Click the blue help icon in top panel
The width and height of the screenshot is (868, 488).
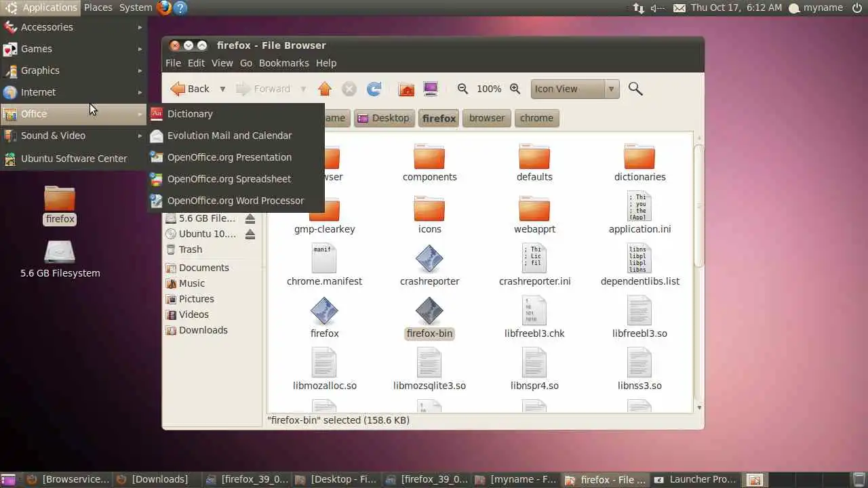click(180, 8)
